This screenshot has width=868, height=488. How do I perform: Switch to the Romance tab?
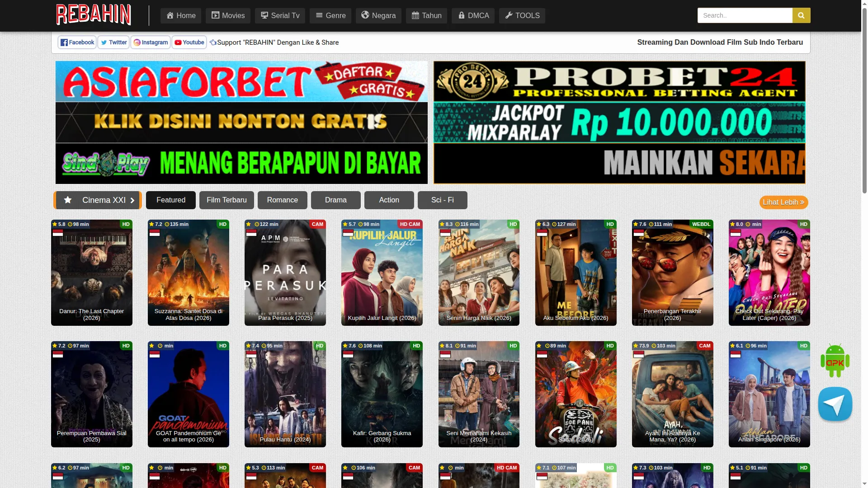pyautogui.click(x=283, y=200)
